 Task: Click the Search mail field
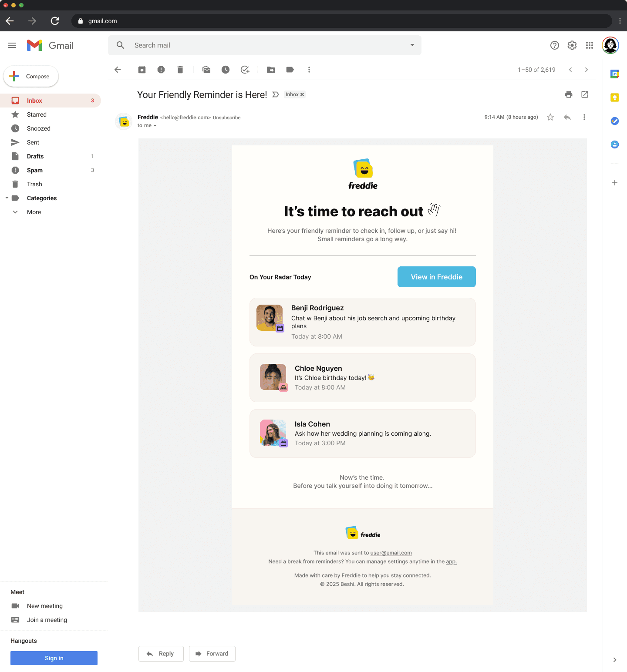[265, 45]
